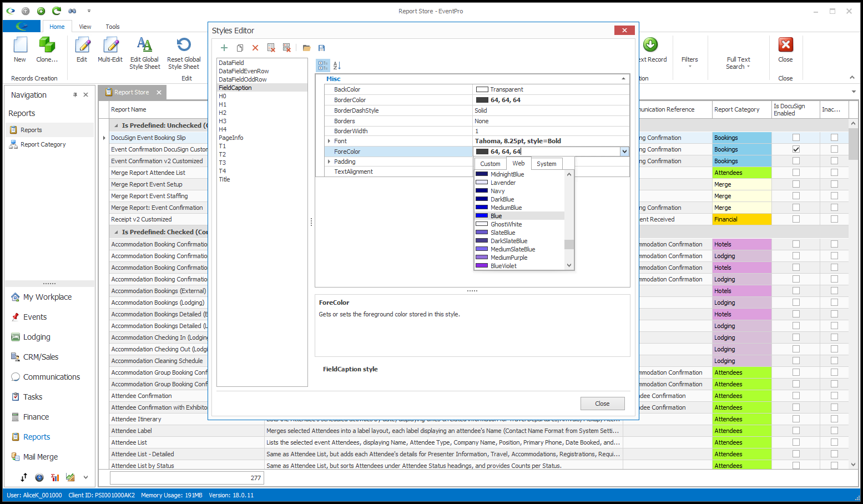The image size is (863, 504).
Task: Open the Finance module
Action: [36, 417]
